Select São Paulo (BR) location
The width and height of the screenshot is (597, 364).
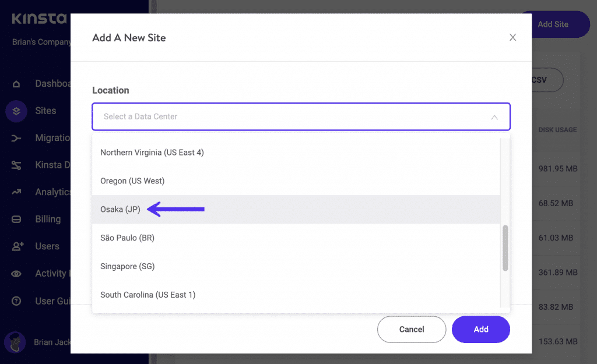[x=127, y=238]
